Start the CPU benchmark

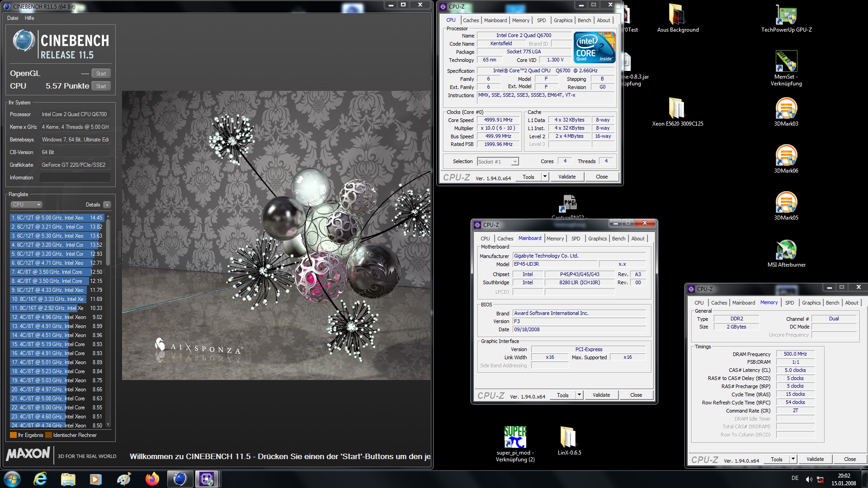point(101,86)
